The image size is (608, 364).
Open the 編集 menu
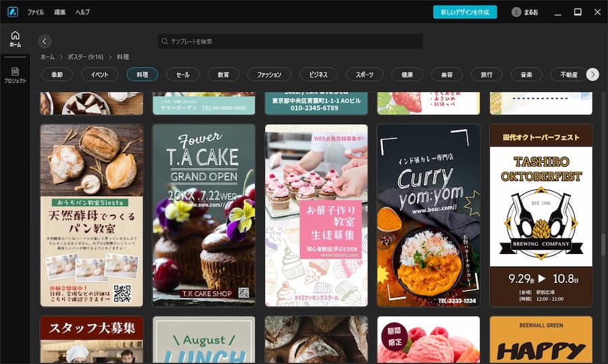click(x=59, y=12)
